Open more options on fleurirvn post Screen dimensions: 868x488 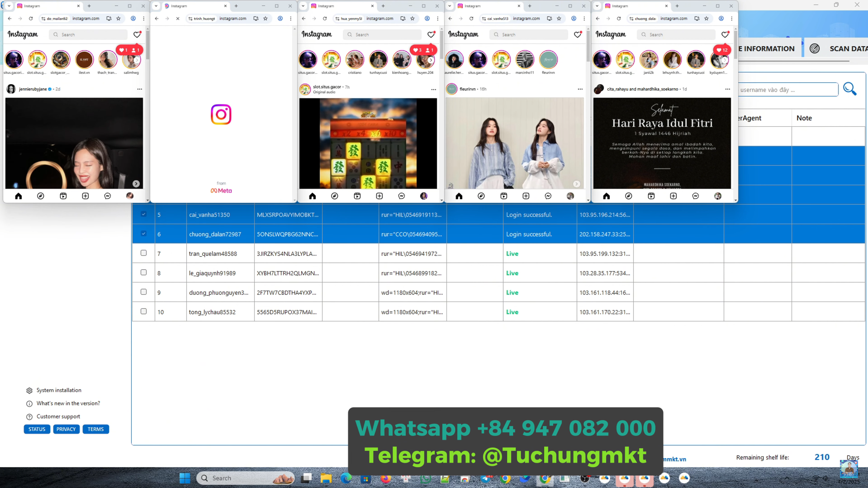coord(580,89)
